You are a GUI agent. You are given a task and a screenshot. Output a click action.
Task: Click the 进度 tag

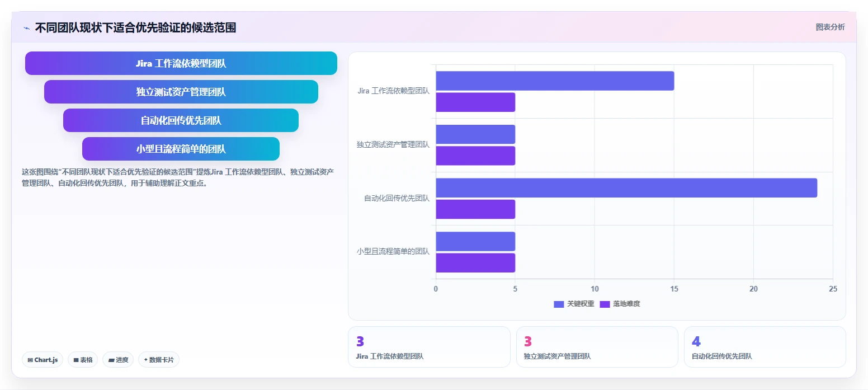pos(119,360)
